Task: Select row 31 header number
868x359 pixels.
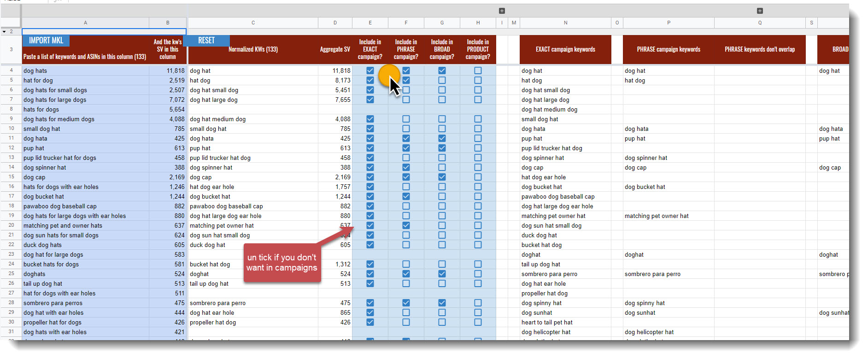Action: pyautogui.click(x=11, y=332)
